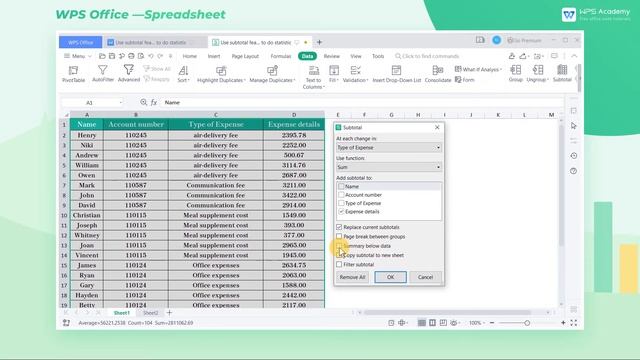
Task: Click the zoom in plus icon
Action: (563, 323)
